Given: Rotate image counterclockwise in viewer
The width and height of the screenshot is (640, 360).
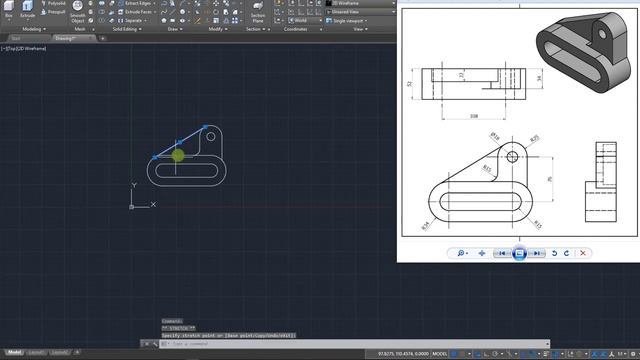Looking at the screenshot, I should click(554, 253).
